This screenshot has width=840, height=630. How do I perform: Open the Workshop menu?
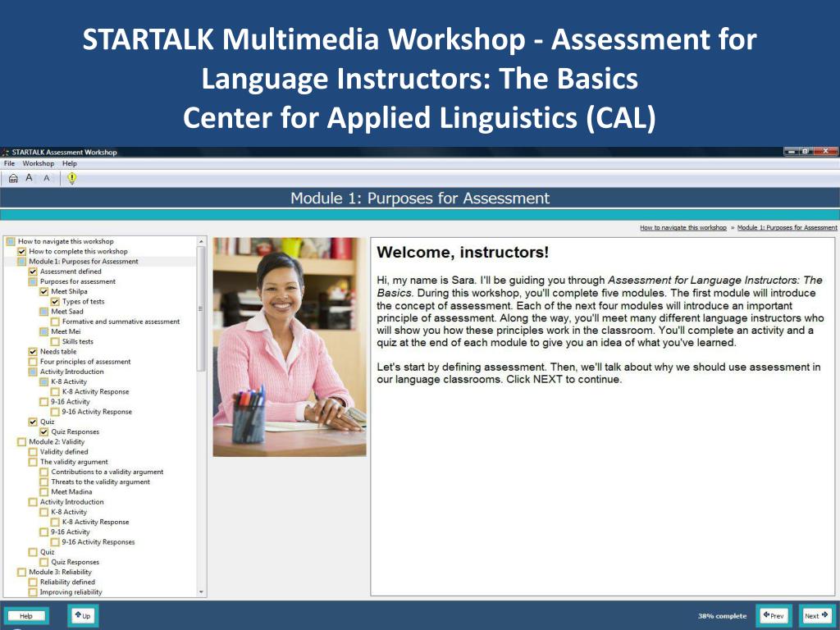38,163
